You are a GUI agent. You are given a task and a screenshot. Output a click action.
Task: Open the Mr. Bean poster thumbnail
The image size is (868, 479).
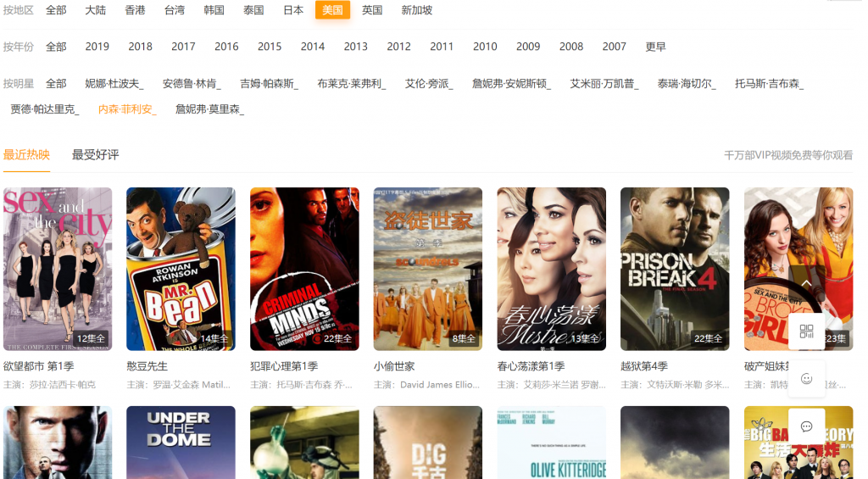pos(181,269)
